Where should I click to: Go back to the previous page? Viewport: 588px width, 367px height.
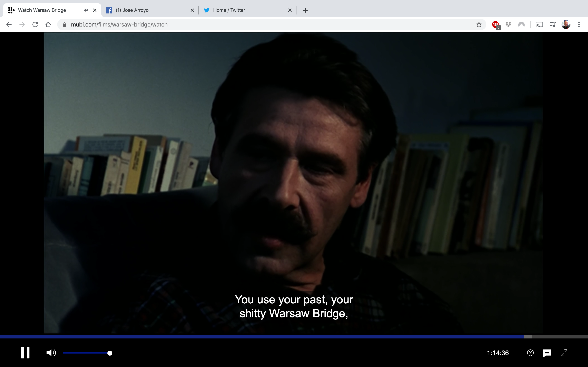click(9, 24)
